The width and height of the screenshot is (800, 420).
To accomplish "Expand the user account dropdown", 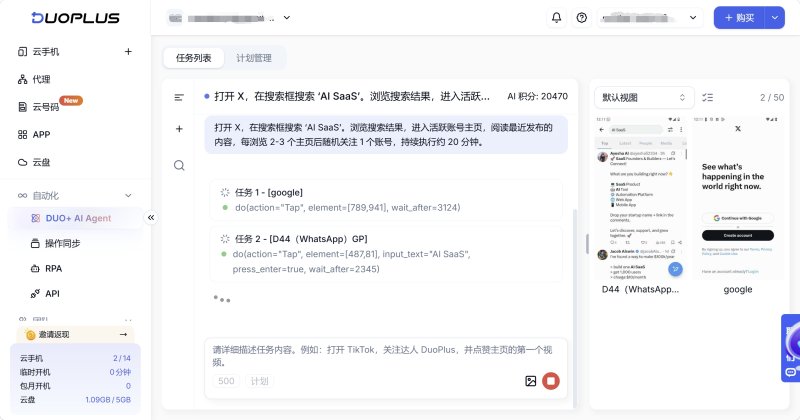I will tap(650, 18).
